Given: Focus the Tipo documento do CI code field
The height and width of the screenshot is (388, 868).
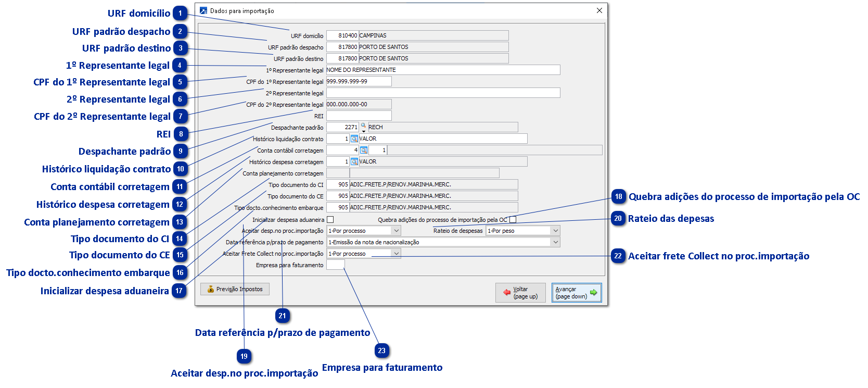Looking at the screenshot, I should tap(338, 184).
